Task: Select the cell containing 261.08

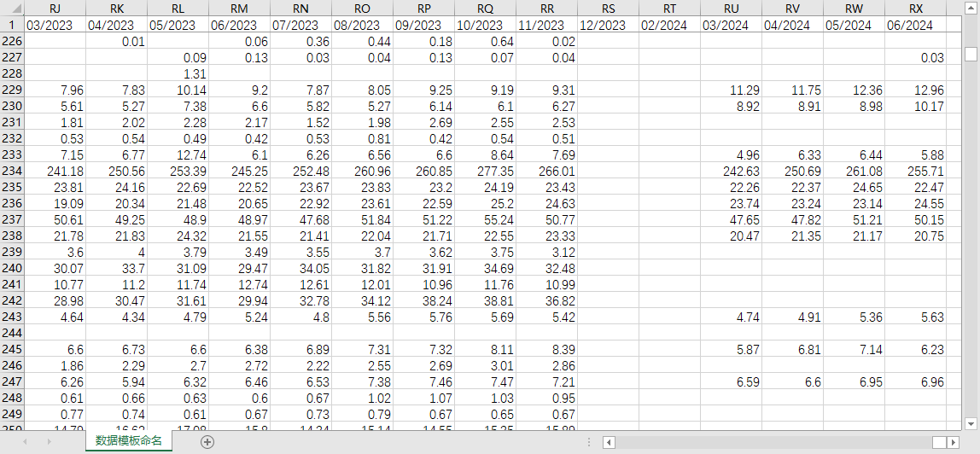Action: coord(854,172)
